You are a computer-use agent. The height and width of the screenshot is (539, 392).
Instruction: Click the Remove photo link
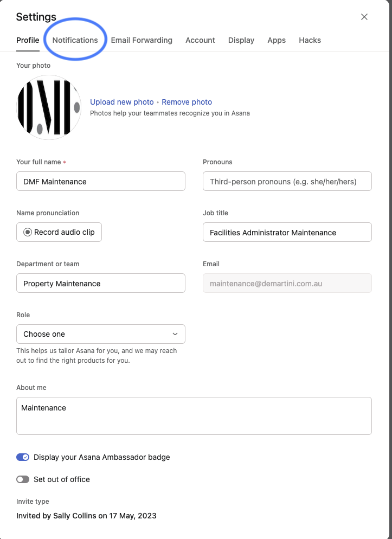tap(187, 102)
